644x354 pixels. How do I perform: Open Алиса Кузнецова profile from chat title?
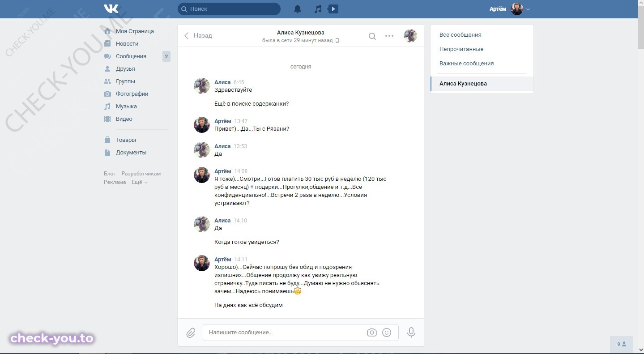point(301,32)
